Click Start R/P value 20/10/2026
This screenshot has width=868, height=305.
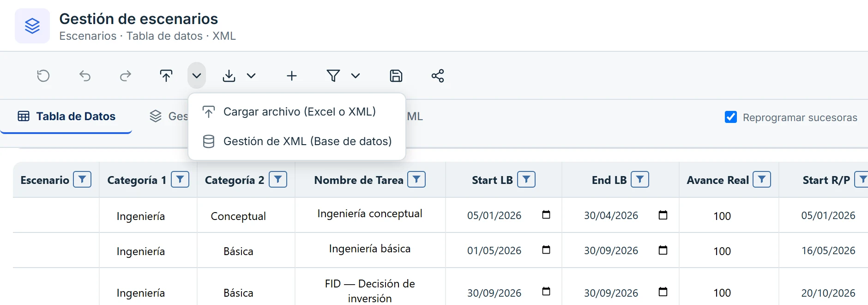tap(828, 293)
